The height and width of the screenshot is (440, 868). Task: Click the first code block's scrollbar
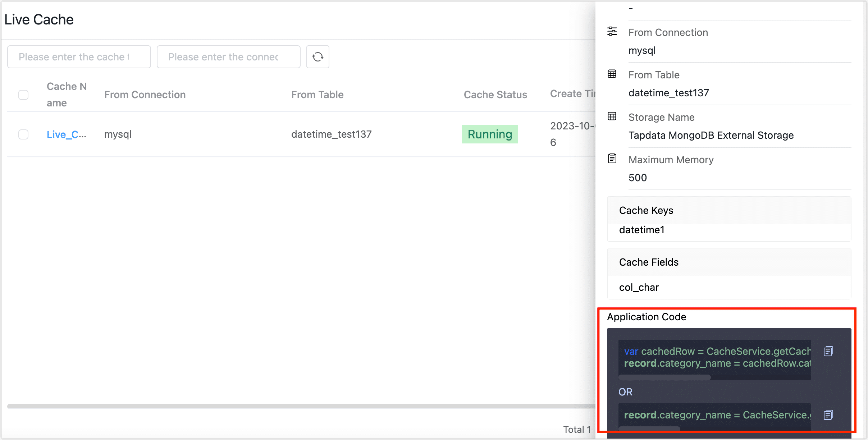coord(664,377)
